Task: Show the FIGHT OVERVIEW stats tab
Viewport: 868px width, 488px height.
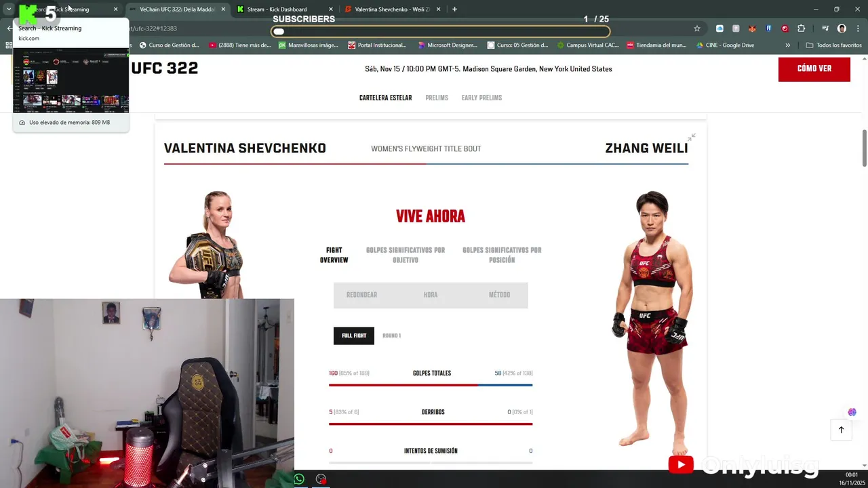Action: (x=334, y=255)
